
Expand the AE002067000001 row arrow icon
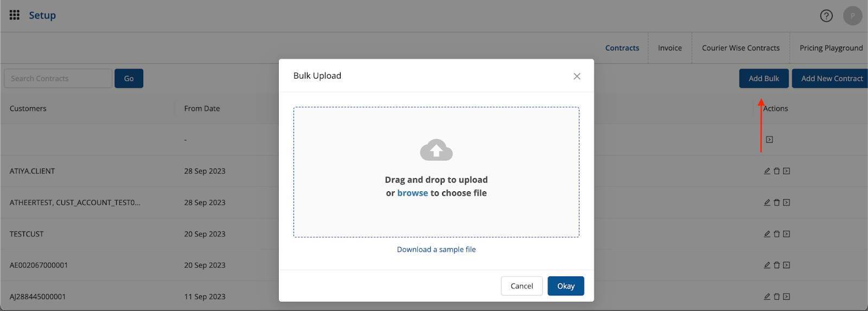coord(787,265)
